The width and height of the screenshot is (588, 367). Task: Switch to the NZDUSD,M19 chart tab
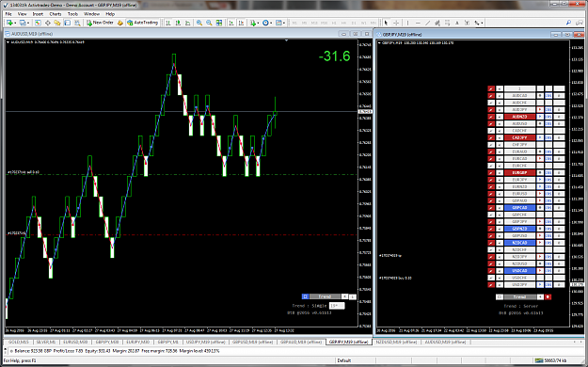(x=396, y=342)
